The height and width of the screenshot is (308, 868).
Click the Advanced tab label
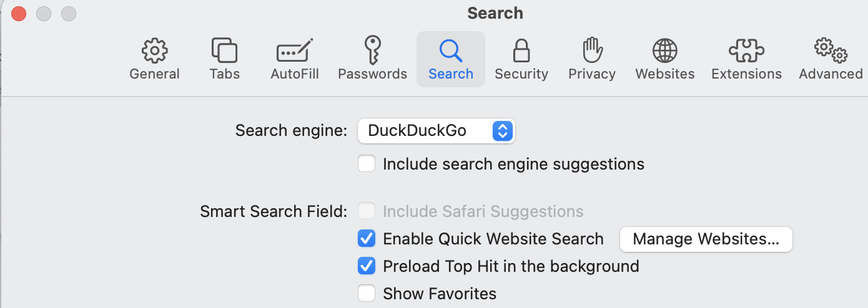click(x=831, y=74)
